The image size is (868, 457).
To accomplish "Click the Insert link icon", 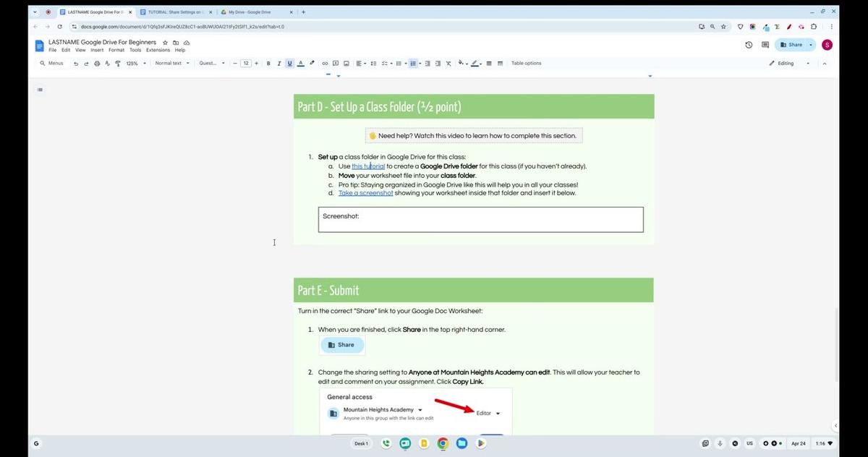I will [x=325, y=63].
